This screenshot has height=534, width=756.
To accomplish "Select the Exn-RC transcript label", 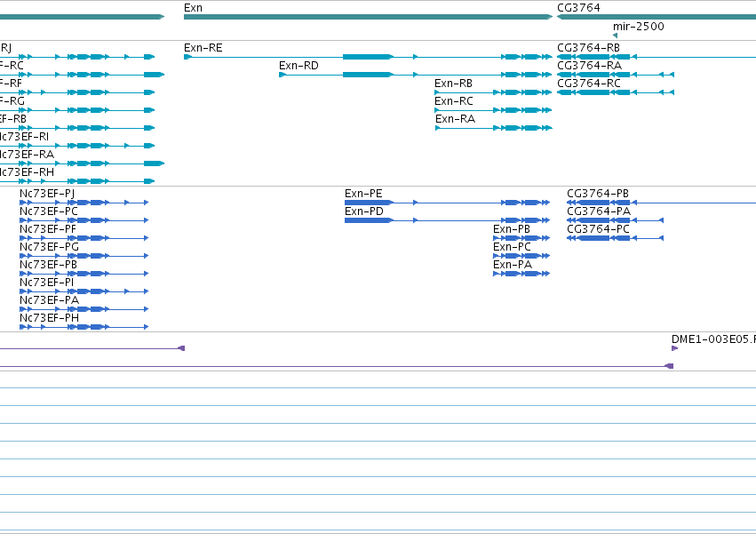I will [454, 101].
